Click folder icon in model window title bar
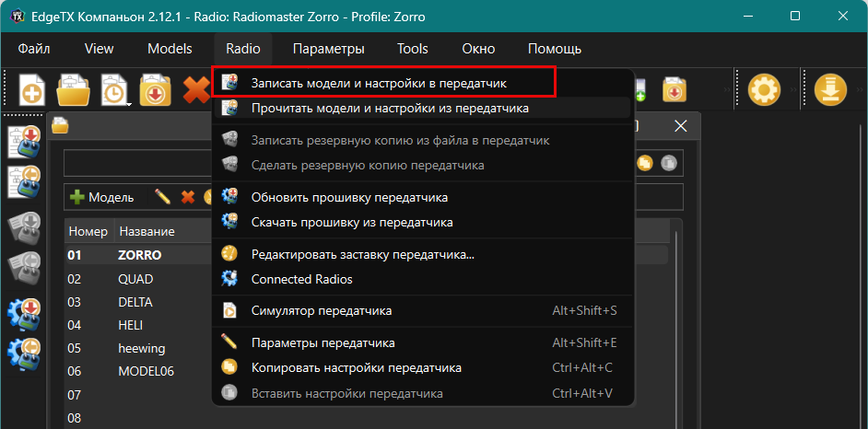This screenshot has width=868, height=429. 60,126
